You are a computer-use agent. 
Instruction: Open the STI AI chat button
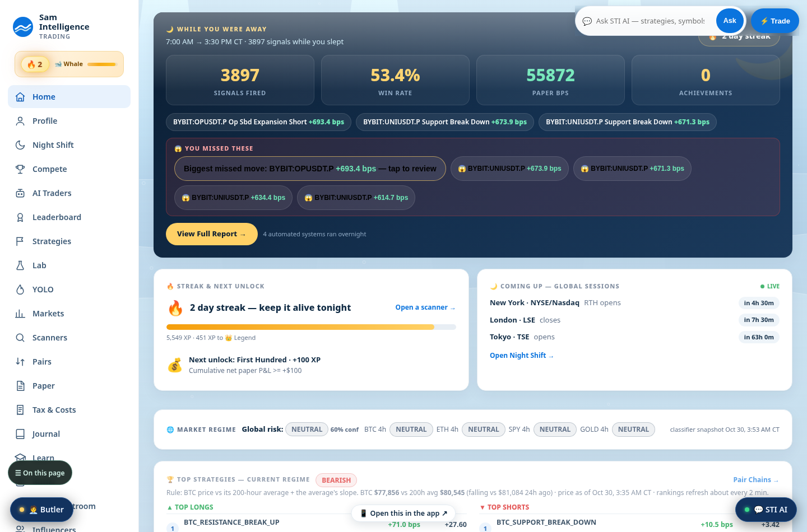coord(766,510)
